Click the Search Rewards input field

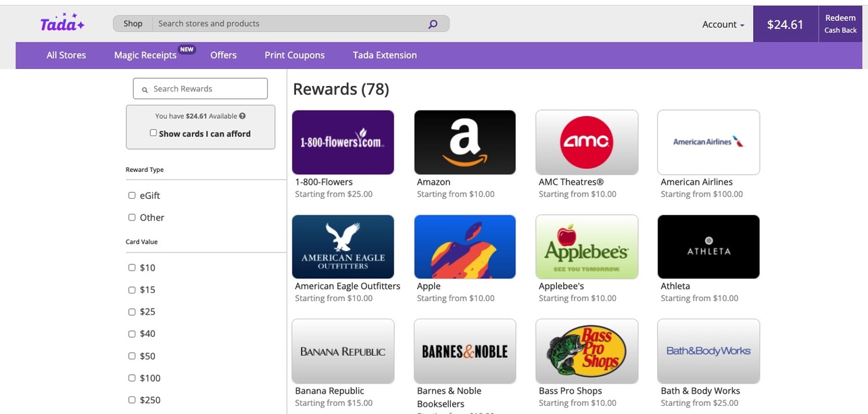pyautogui.click(x=200, y=88)
